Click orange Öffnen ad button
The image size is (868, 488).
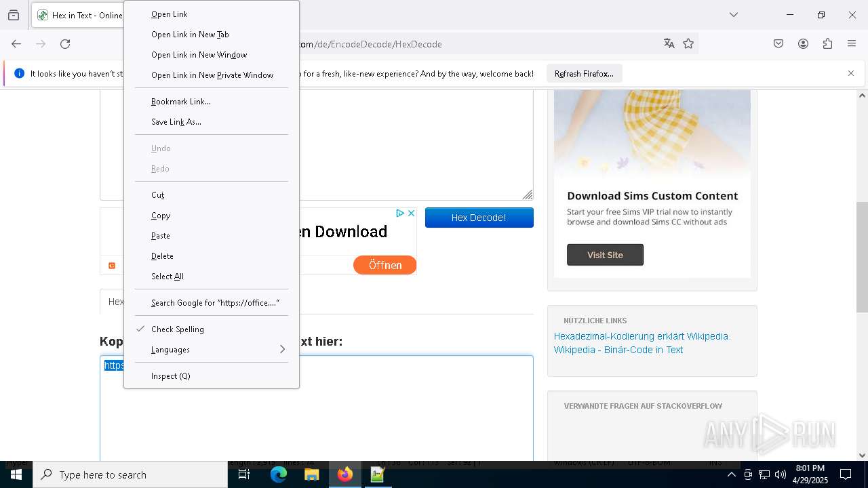click(384, 265)
